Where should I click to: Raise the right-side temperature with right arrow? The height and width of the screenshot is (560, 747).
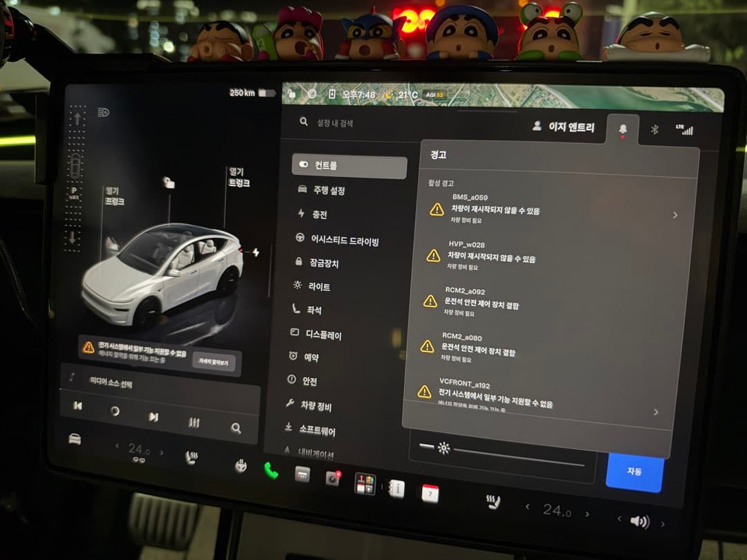[x=587, y=514]
